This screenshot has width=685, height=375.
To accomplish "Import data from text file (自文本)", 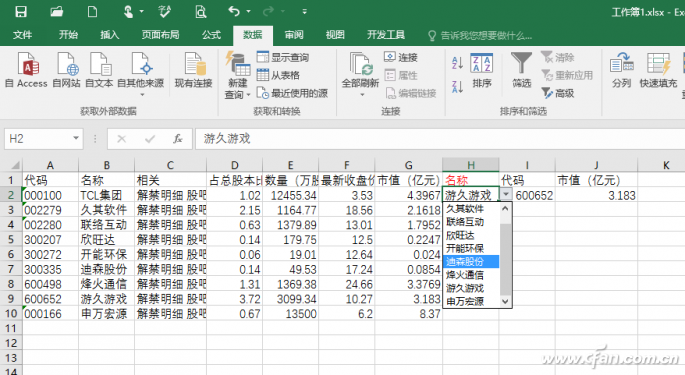I will 99,70.
